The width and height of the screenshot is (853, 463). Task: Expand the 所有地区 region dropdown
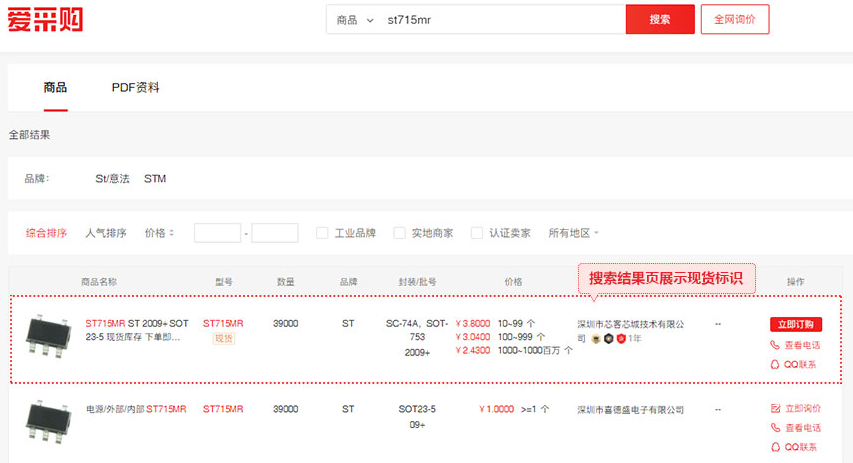[x=573, y=233]
